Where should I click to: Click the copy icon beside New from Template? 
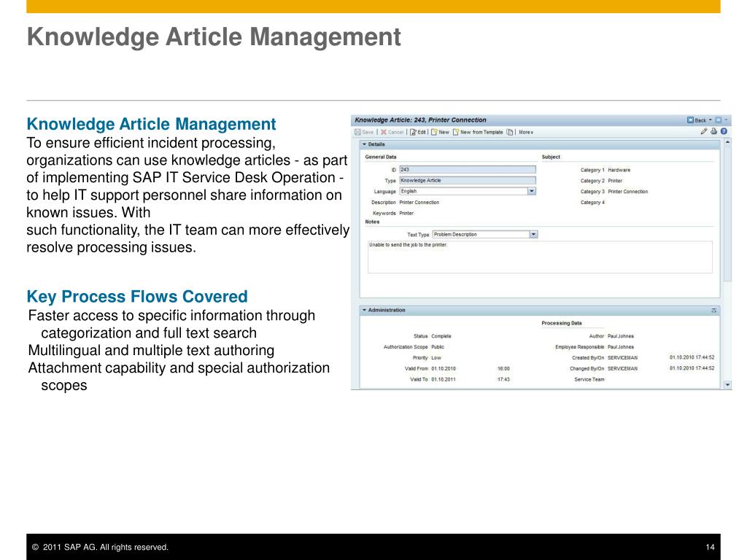point(510,132)
